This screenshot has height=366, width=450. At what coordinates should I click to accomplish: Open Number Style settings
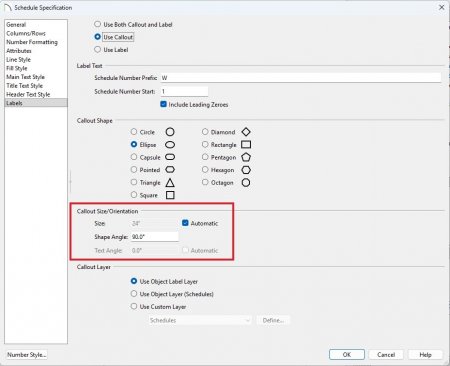(x=27, y=355)
